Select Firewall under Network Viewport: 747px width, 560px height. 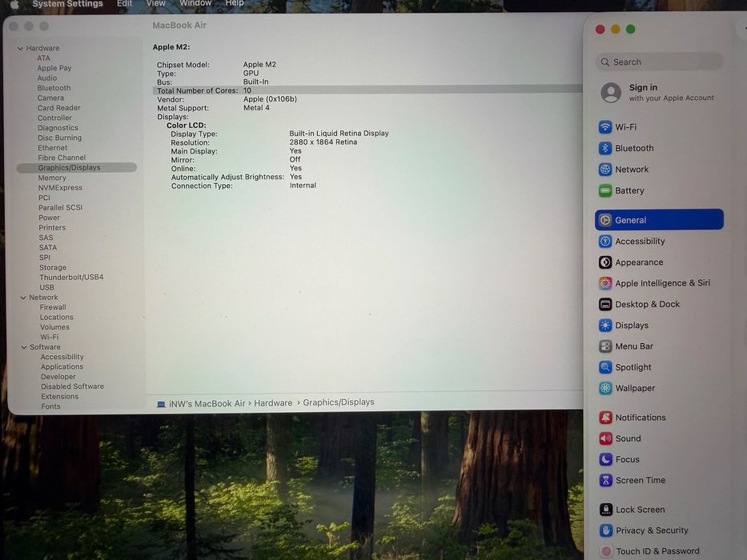(53, 307)
